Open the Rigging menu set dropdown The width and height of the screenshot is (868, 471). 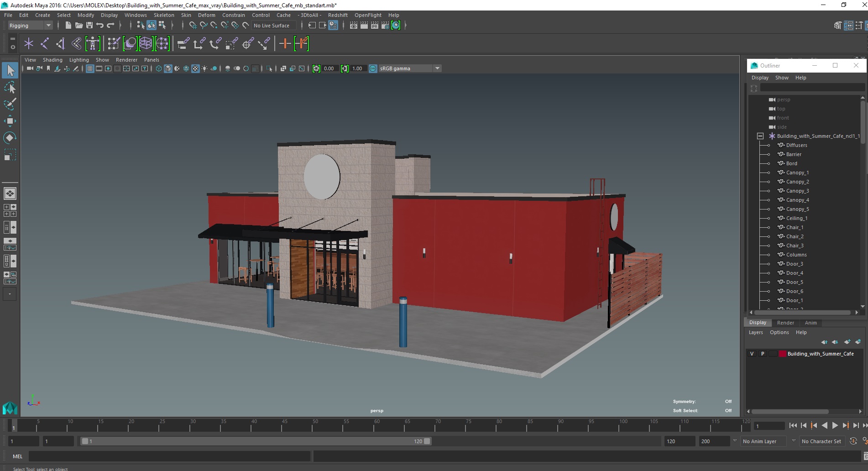[30, 26]
